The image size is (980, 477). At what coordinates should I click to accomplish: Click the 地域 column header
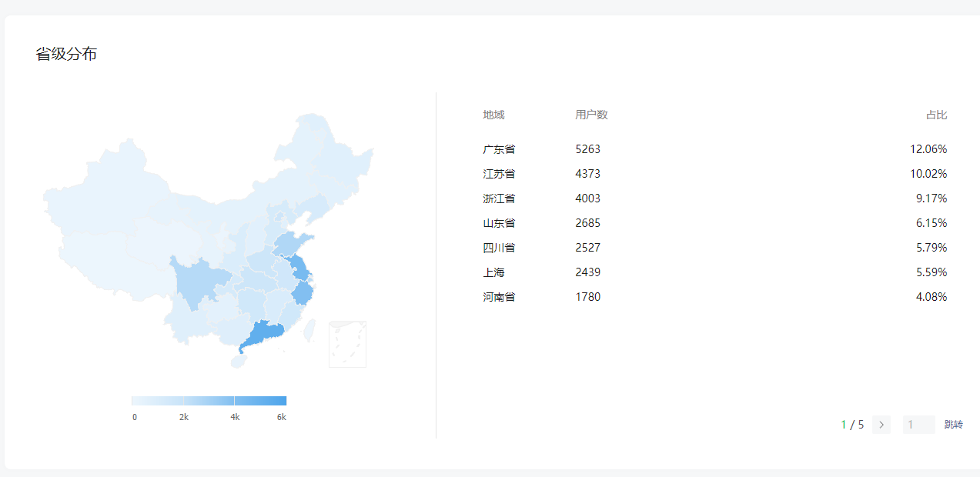click(493, 115)
